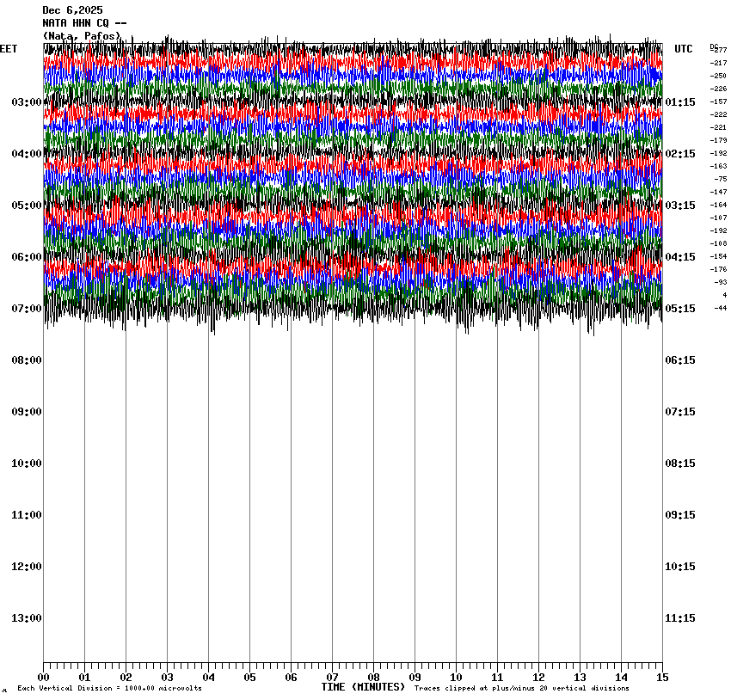Select minute tick label 07 on axis
The height and width of the screenshot is (700, 731).
tap(332, 677)
